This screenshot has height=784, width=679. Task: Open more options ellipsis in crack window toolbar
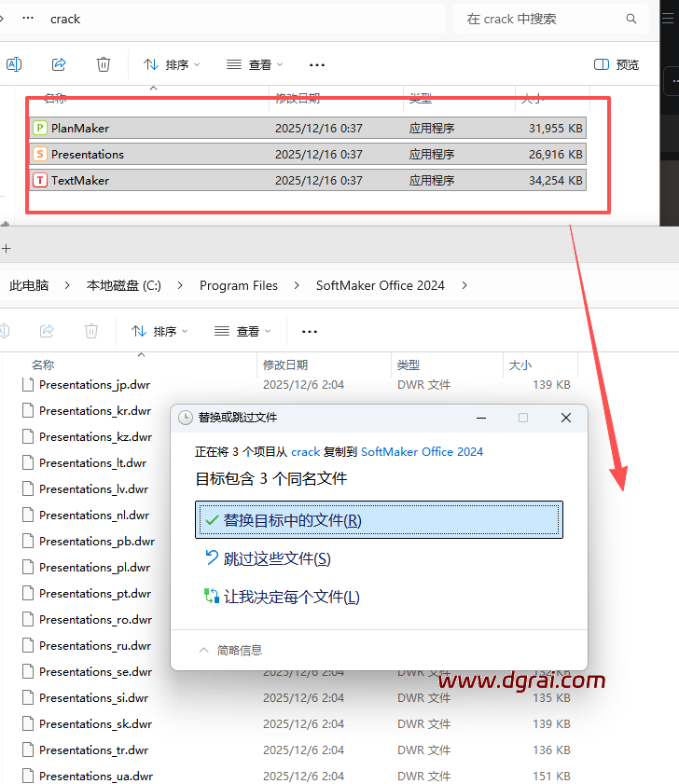click(317, 65)
